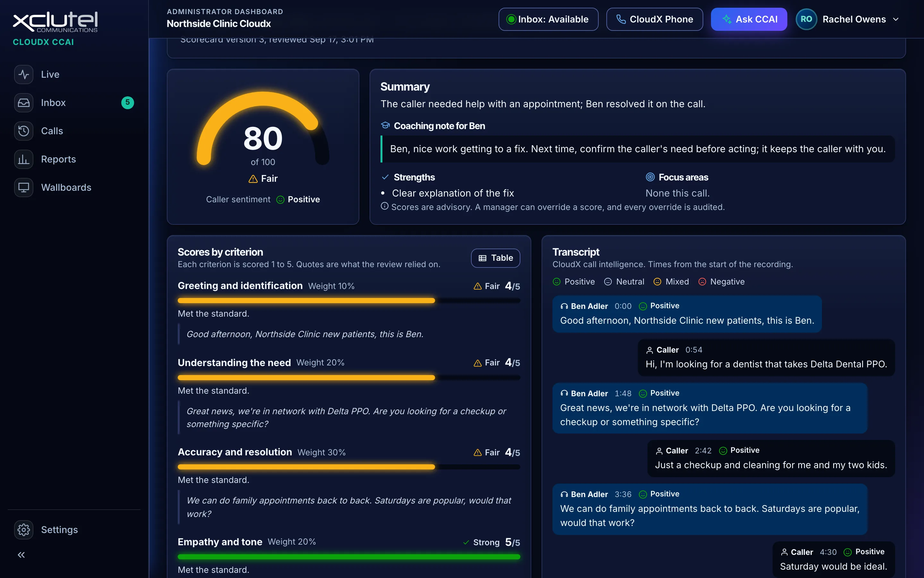
Task: Click the Focus areas target icon
Action: pyautogui.click(x=650, y=177)
